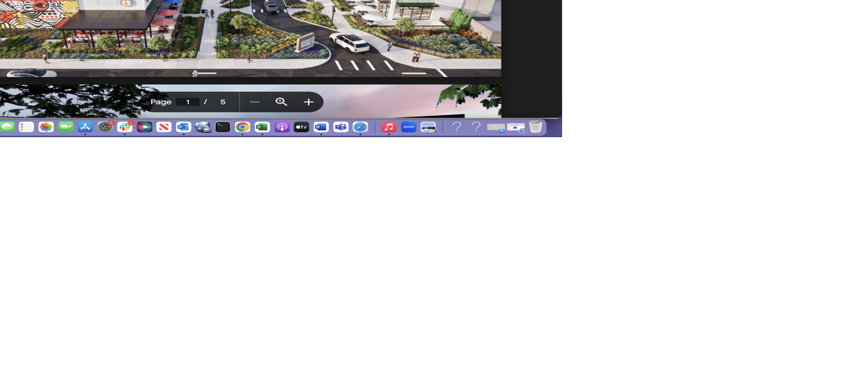868x392 pixels.
Task: Activate Siri from the Dock
Action: (144, 126)
